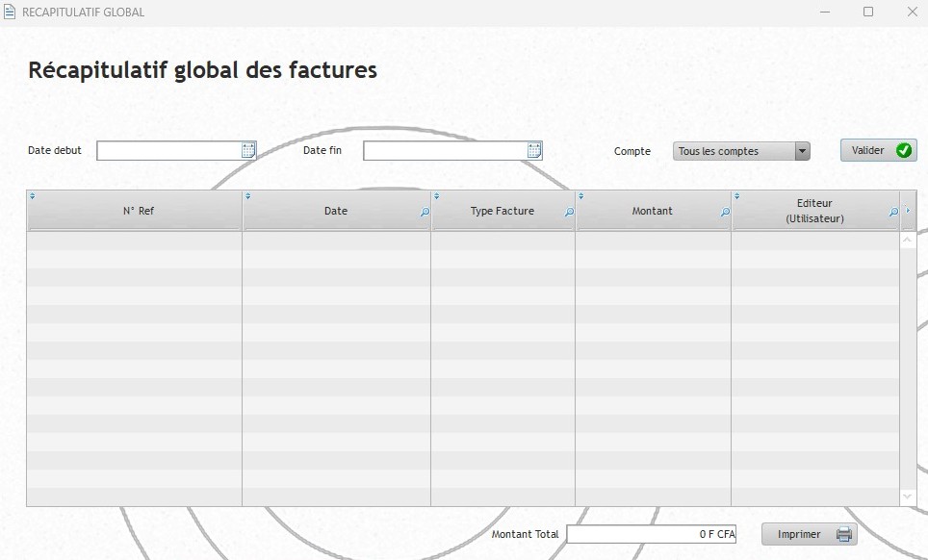Image resolution: width=928 pixels, height=560 pixels.
Task: Select the Editeur (Utilisateur) column header
Action: [813, 211]
